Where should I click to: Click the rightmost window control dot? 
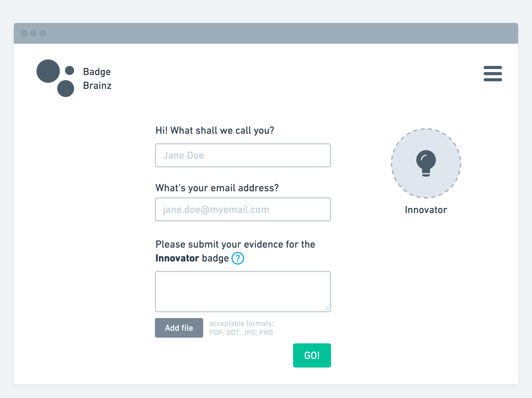point(43,33)
